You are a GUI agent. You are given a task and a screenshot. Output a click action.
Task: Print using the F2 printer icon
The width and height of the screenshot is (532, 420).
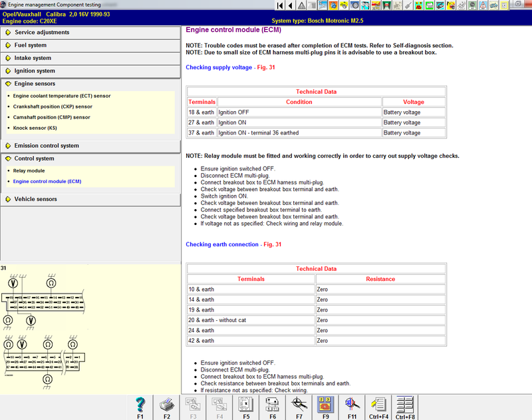(x=167, y=407)
